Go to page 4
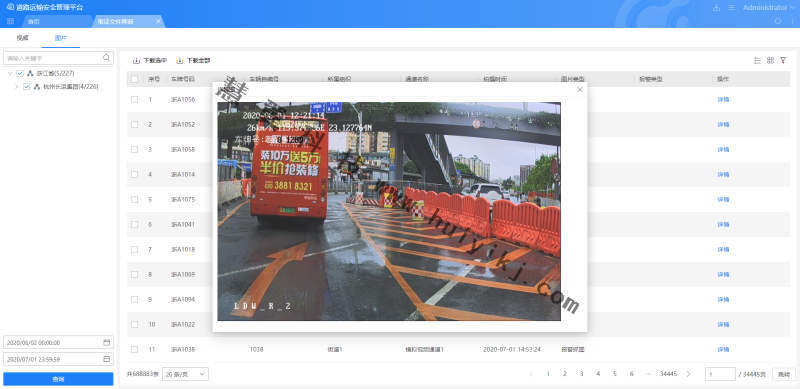 point(598,374)
